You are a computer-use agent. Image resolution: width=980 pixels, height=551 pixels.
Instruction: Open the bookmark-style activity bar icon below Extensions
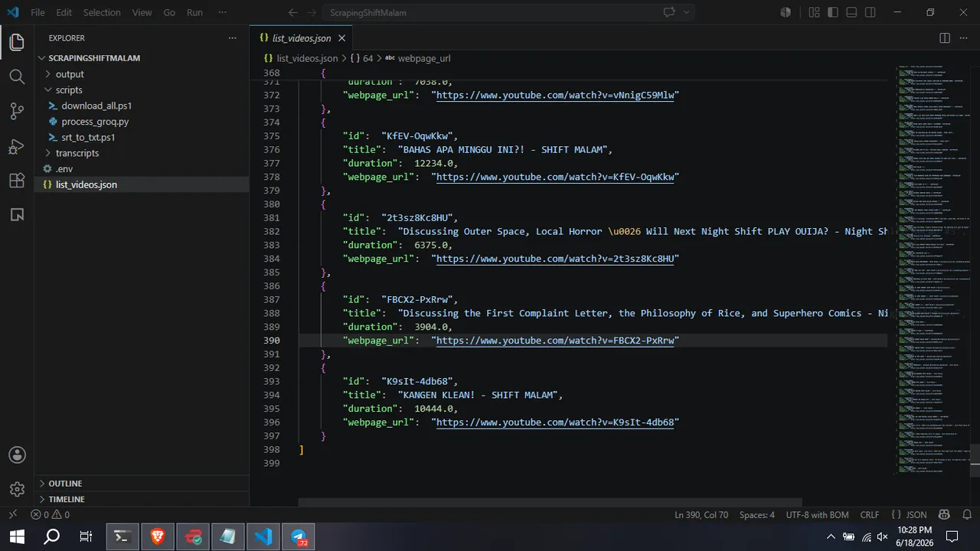[17, 215]
